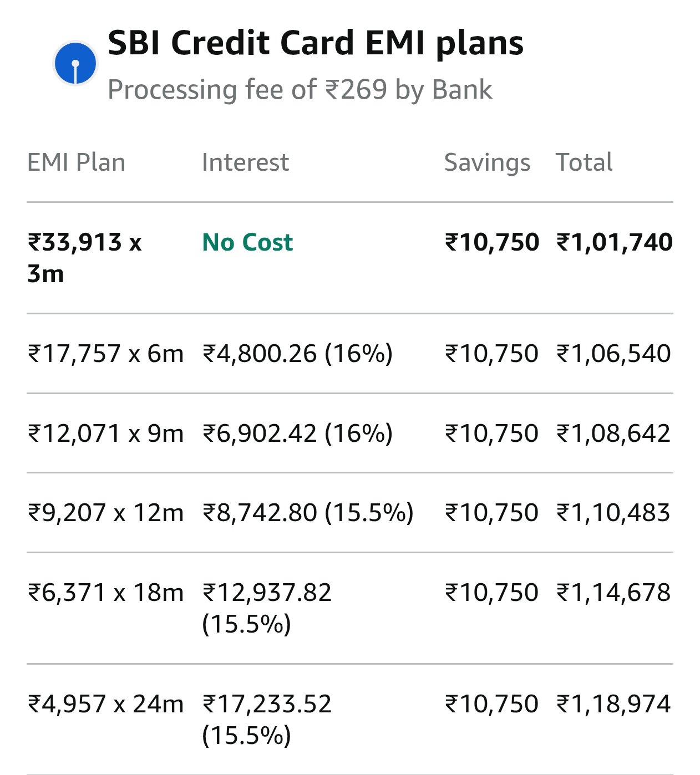Click the ₹1,01,740 total for 3-month plan
Image resolution: width=700 pixels, height=775 pixels.
[614, 242]
